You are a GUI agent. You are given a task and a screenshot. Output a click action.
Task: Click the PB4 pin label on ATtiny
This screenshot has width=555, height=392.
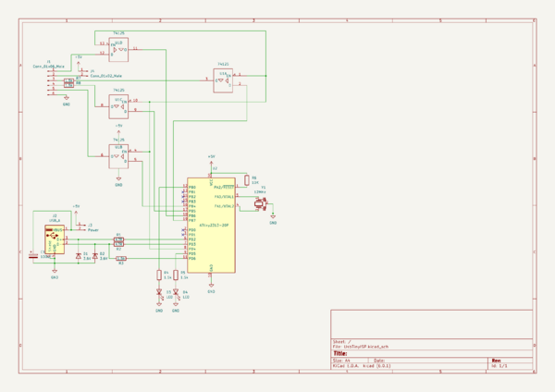[x=191, y=206]
